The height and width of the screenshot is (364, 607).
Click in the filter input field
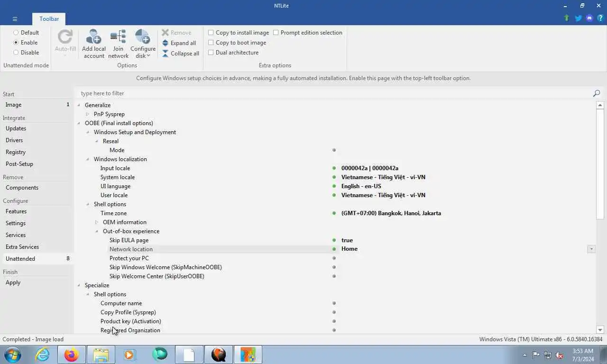coord(334,93)
